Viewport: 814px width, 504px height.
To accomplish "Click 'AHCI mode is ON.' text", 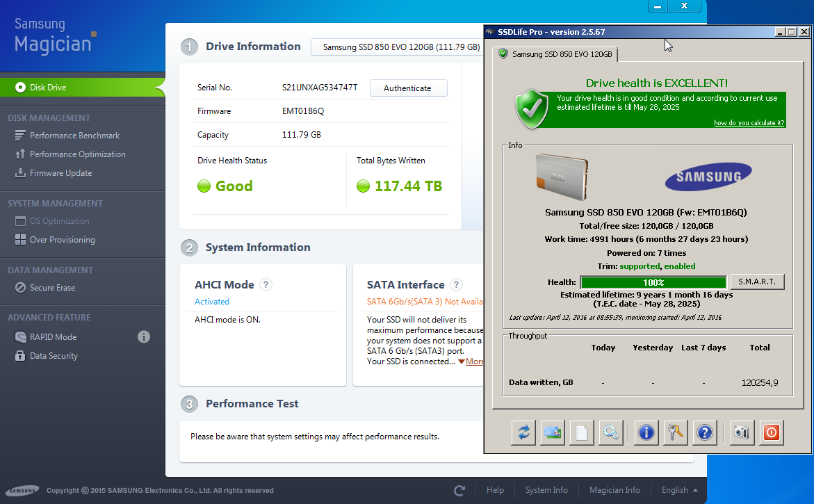I will pyautogui.click(x=227, y=320).
